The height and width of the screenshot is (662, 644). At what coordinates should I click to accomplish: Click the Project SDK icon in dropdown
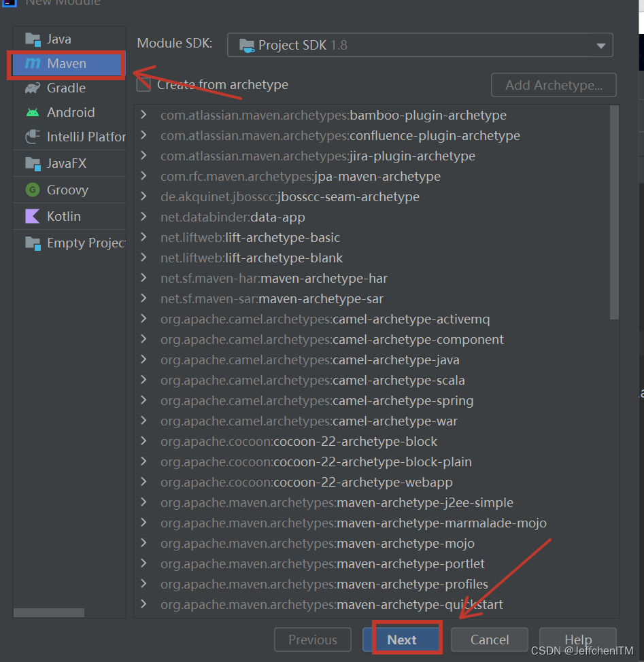click(x=247, y=45)
